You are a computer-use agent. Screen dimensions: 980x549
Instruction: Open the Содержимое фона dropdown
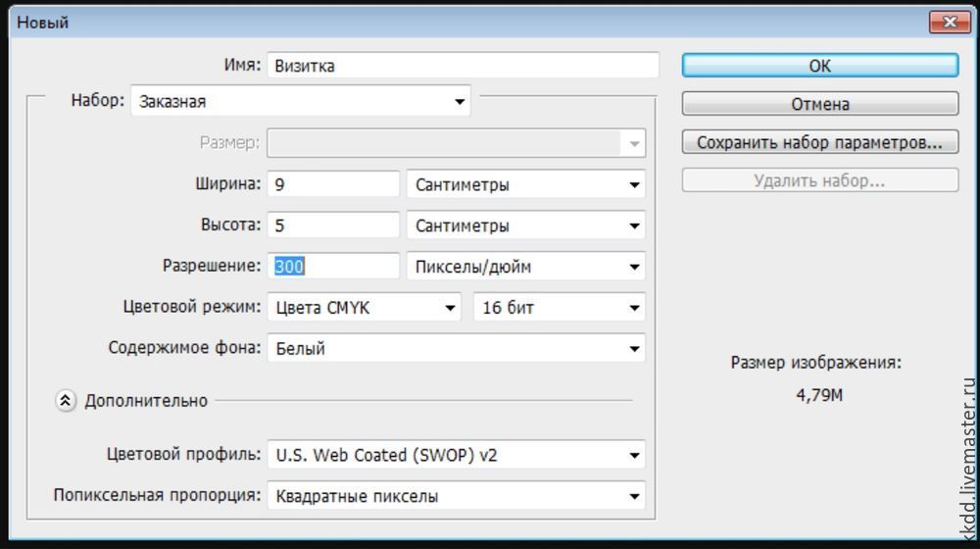click(x=457, y=348)
